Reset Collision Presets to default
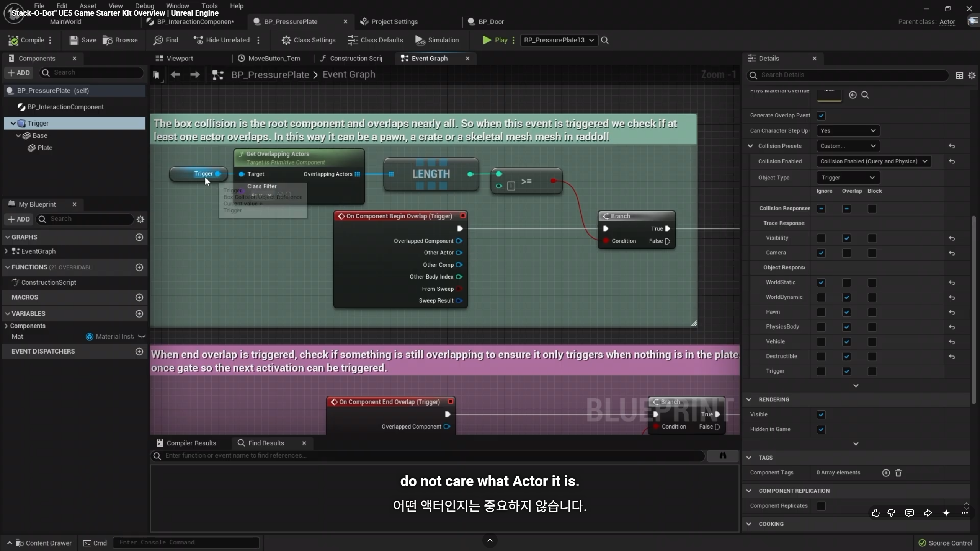Screen dimensions: 980x551 pyautogui.click(x=952, y=146)
